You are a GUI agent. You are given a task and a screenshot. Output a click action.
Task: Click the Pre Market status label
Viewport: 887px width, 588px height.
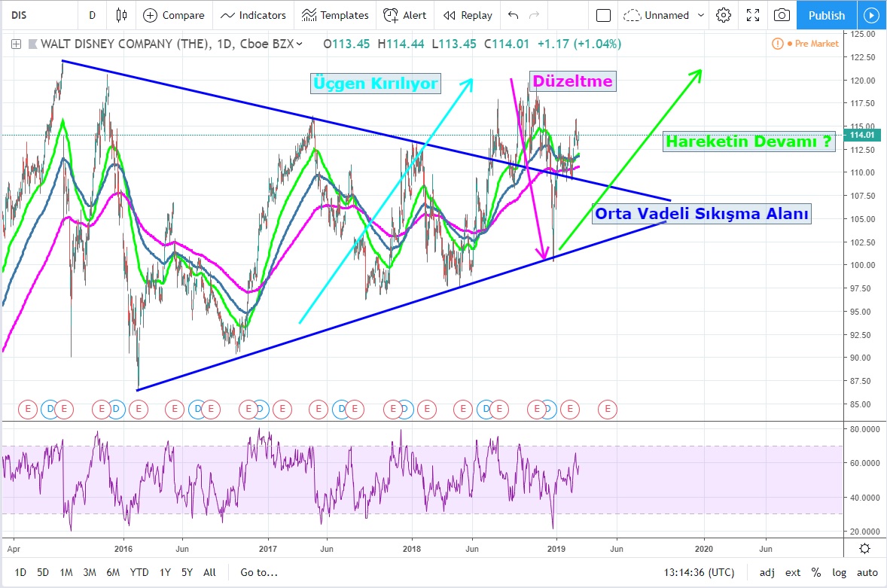[816, 44]
